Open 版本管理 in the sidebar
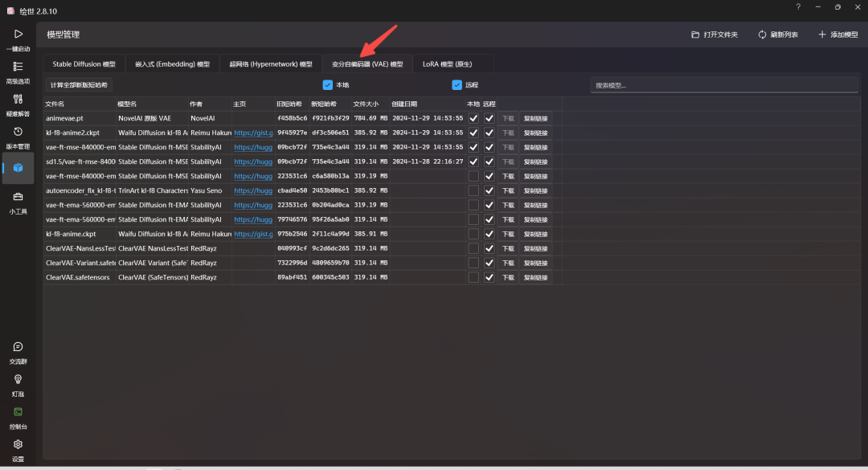Viewport: 868px width, 470px height. [18, 137]
